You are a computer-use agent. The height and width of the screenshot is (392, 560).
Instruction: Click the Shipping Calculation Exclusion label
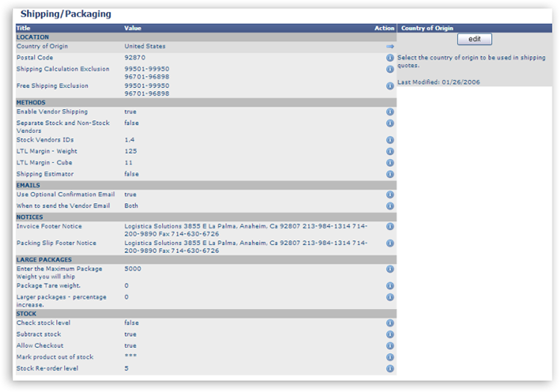point(63,69)
